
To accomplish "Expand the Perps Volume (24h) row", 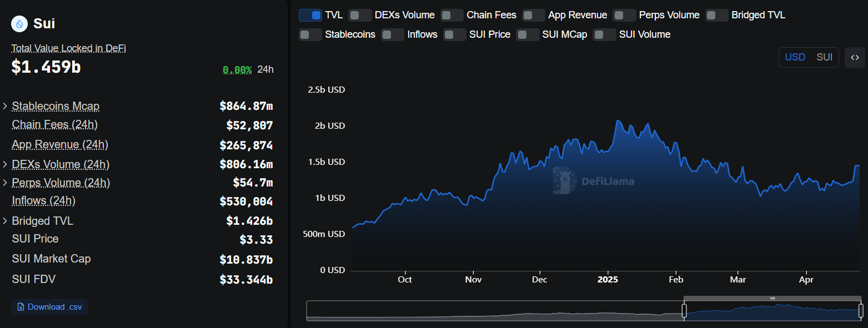I will point(5,183).
